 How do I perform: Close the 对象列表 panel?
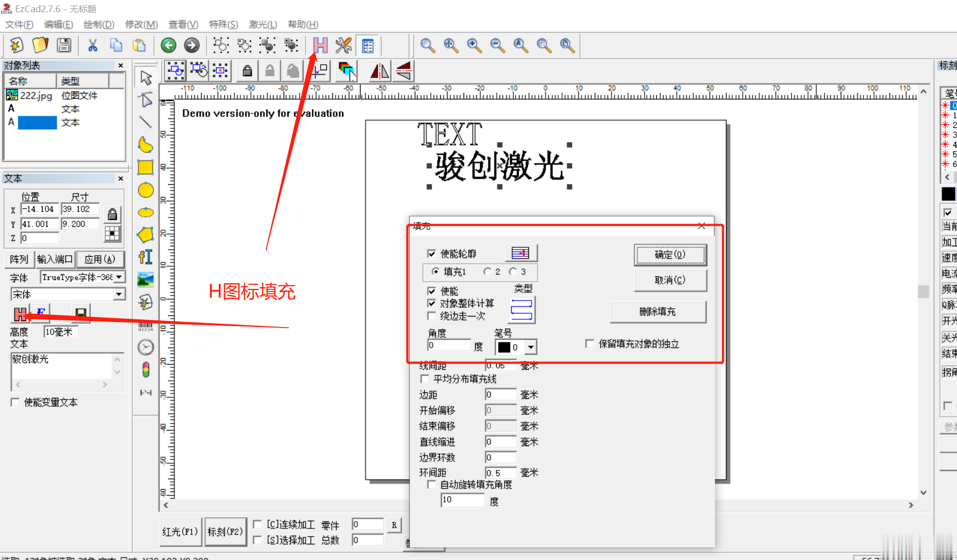click(x=121, y=65)
